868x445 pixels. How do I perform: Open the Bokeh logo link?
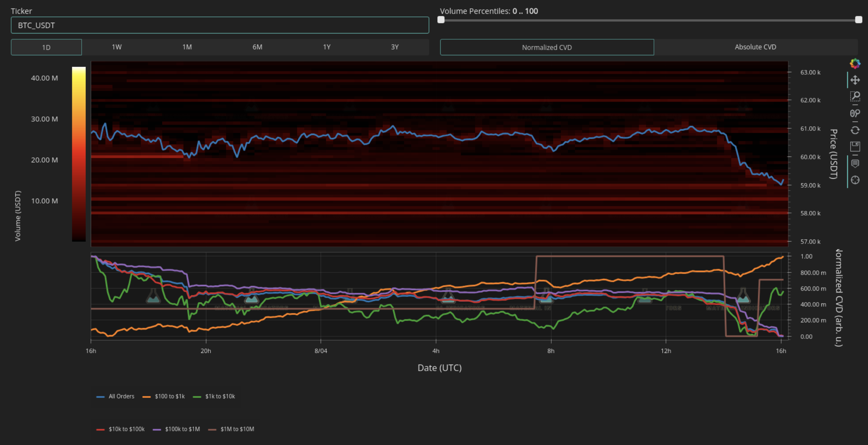pos(855,63)
